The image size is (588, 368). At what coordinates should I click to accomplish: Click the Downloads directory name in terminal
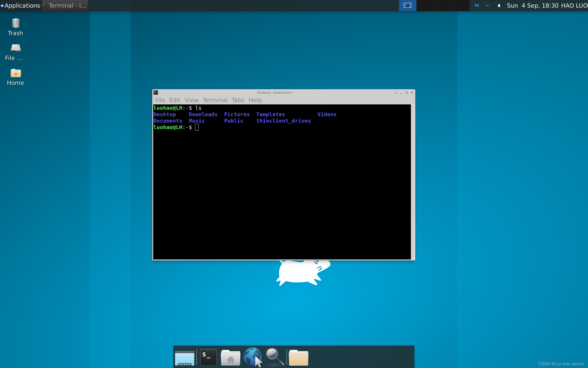point(203,114)
